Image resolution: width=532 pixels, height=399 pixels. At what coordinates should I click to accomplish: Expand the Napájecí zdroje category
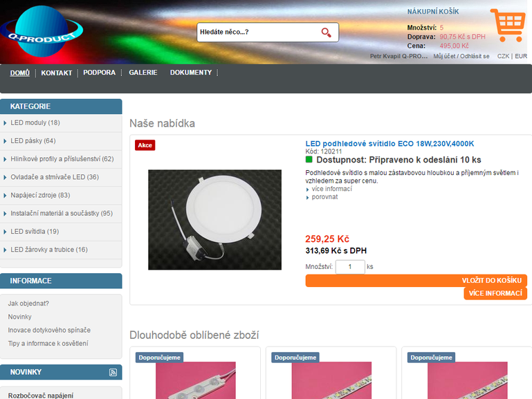[40, 195]
